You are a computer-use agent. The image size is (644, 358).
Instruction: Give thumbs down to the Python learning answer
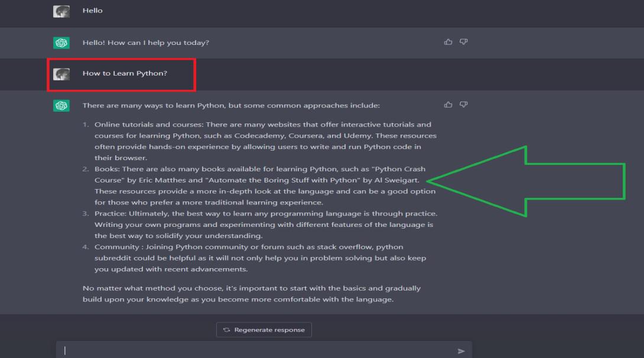coord(464,105)
